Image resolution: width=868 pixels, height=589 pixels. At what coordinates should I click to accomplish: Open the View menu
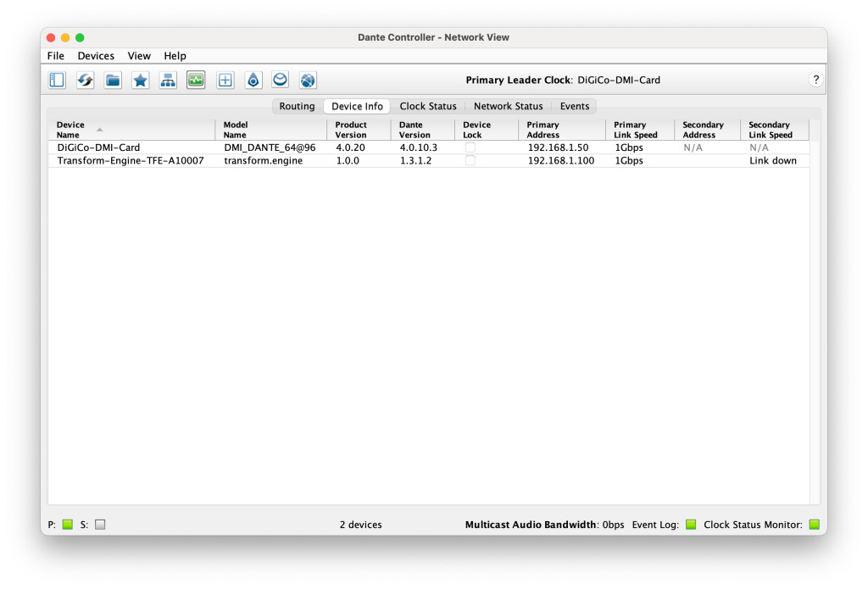coord(139,56)
